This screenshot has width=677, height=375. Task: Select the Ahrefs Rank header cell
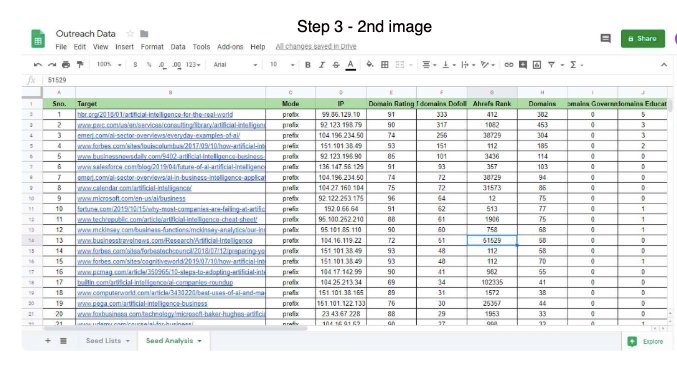click(x=492, y=104)
